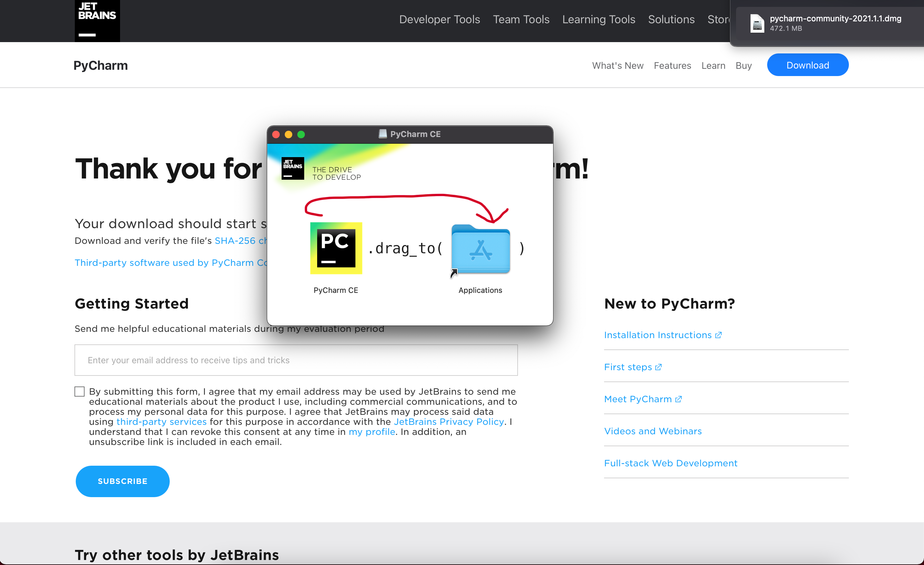Screen dimensions: 924x565
Task: Open Team Tools menu
Action: (521, 19)
